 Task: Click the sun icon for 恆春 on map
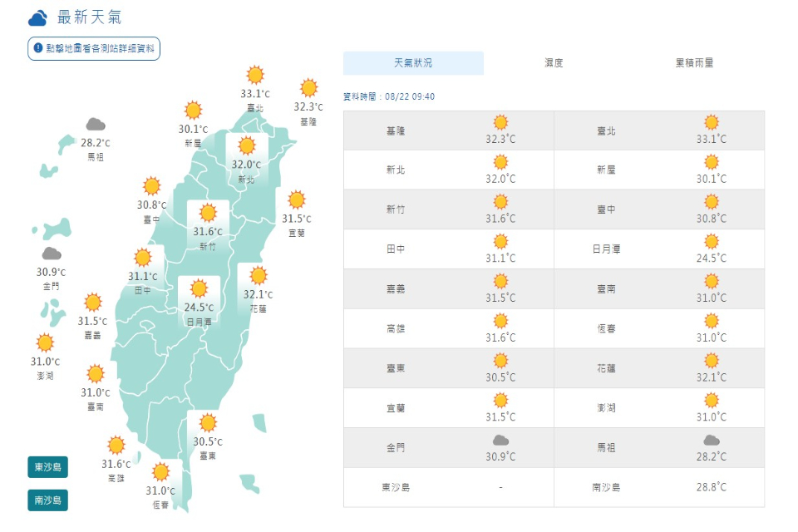click(x=160, y=472)
